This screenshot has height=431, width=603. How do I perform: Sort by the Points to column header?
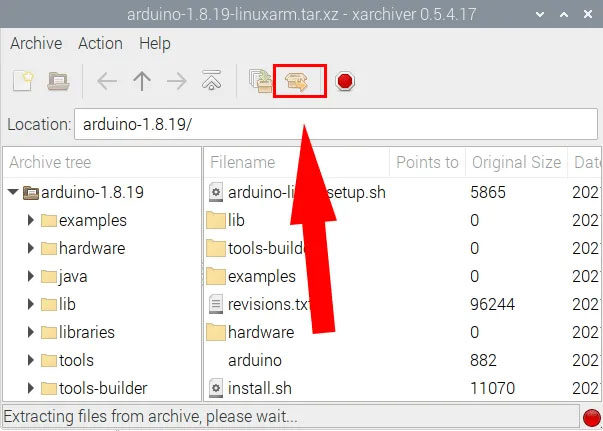coord(427,162)
